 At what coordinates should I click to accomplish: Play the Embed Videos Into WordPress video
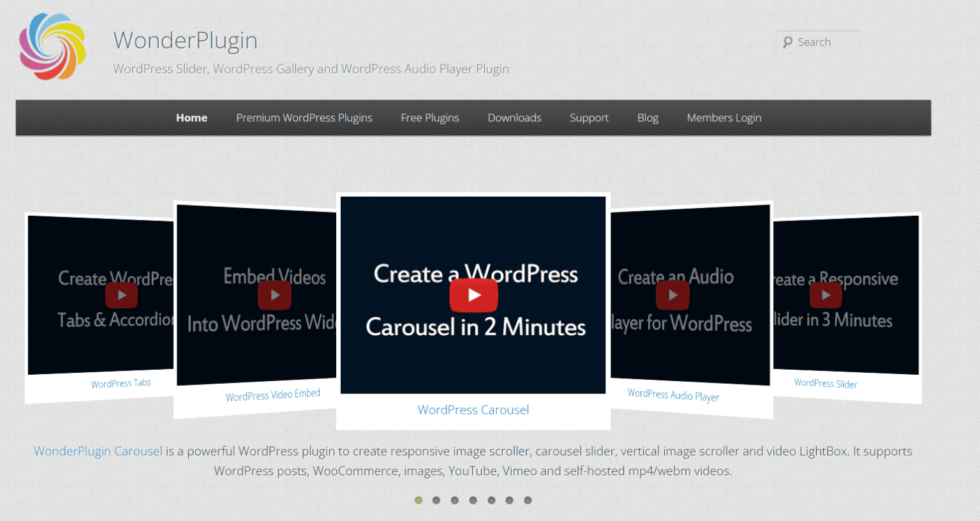tap(274, 294)
